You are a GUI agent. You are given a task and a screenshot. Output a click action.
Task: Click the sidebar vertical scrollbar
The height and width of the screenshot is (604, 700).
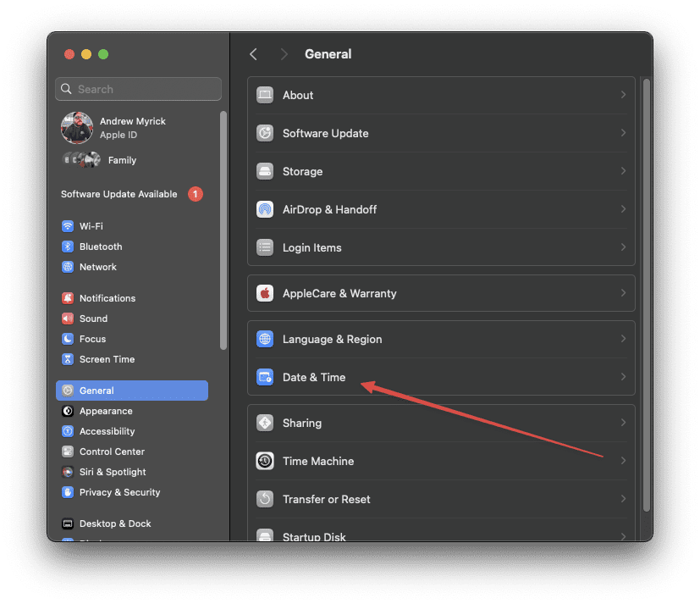223,230
